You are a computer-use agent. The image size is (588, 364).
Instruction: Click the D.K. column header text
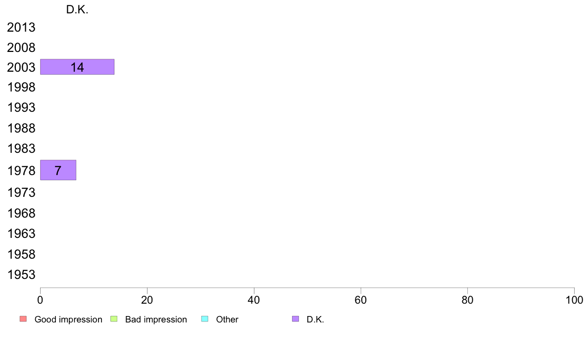[x=77, y=10]
